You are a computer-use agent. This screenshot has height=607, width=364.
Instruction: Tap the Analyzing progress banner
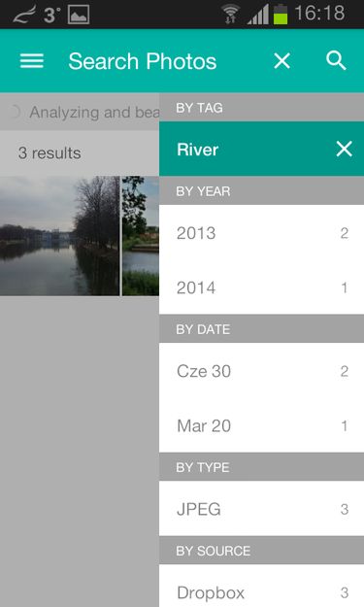point(80,112)
